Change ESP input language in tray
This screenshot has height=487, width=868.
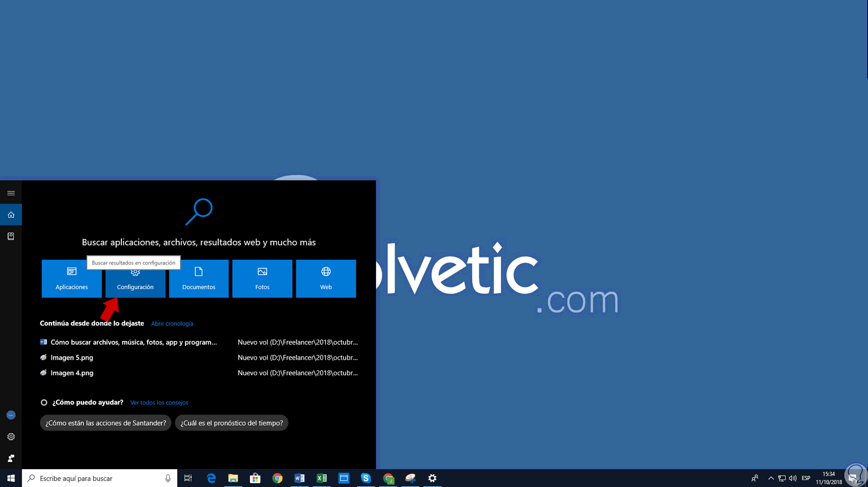click(806, 478)
